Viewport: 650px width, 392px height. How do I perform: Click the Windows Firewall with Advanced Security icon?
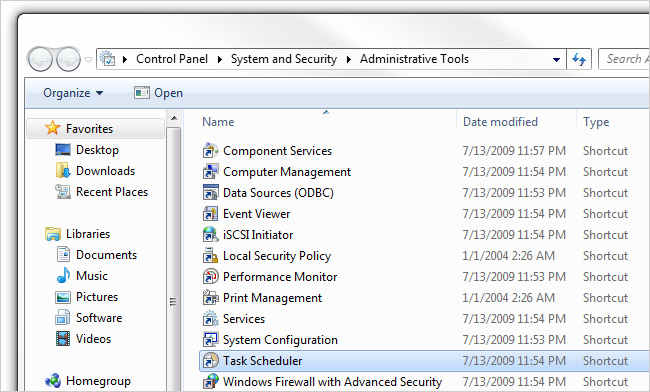(x=211, y=382)
